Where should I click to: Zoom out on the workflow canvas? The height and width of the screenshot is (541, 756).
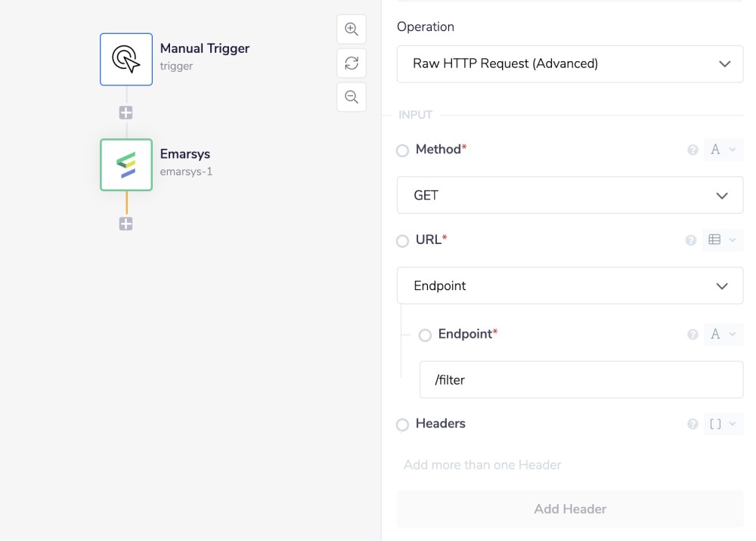[x=352, y=97]
